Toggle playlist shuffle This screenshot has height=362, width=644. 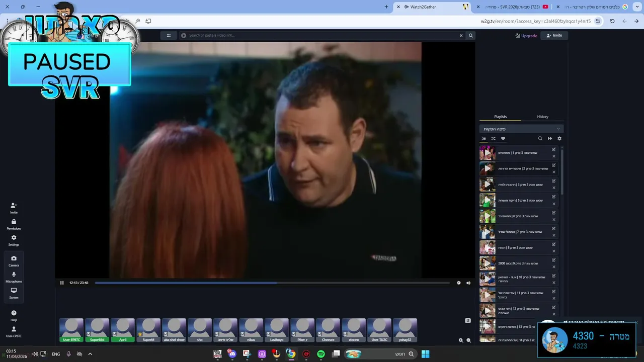click(493, 138)
